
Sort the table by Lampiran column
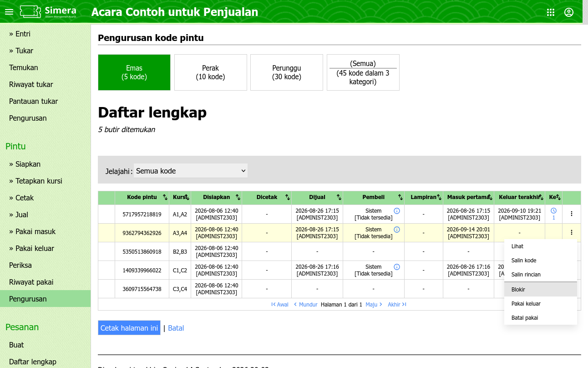click(439, 198)
